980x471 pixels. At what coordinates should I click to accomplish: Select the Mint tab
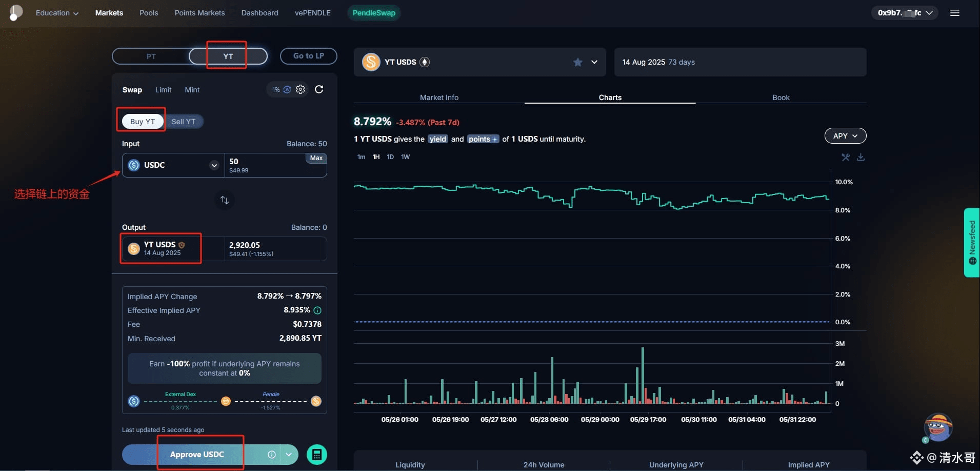(x=192, y=90)
